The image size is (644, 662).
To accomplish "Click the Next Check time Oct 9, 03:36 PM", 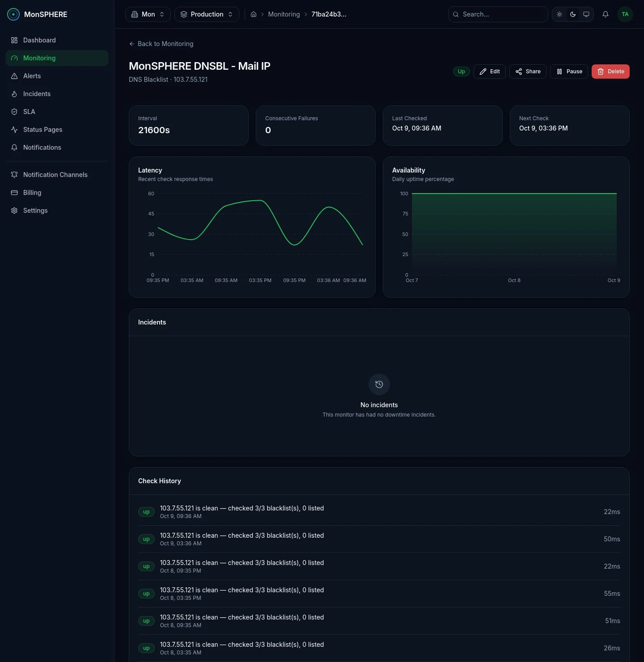I will point(543,128).
